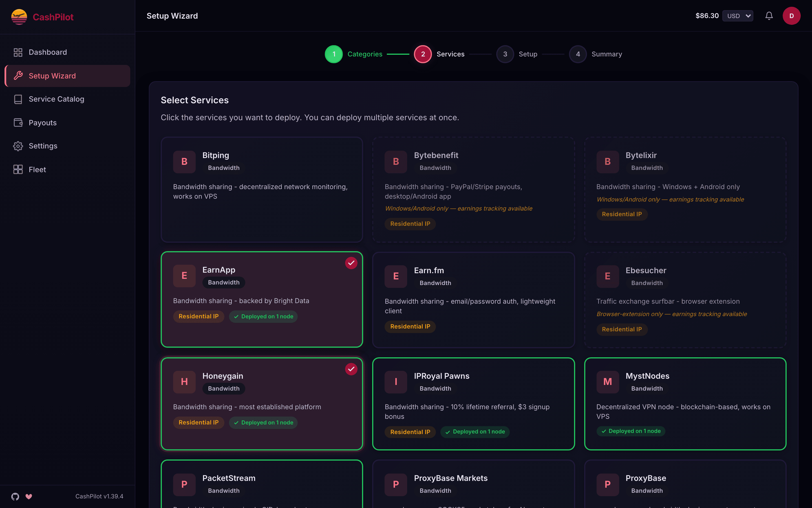
Task: Click the Fleet grid icon
Action: click(18, 169)
